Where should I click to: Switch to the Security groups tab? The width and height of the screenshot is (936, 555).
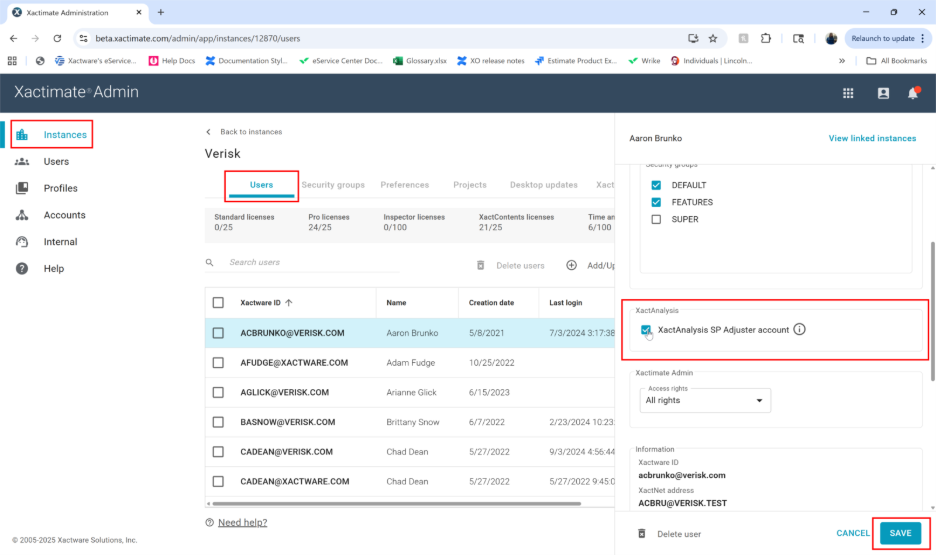tap(333, 185)
